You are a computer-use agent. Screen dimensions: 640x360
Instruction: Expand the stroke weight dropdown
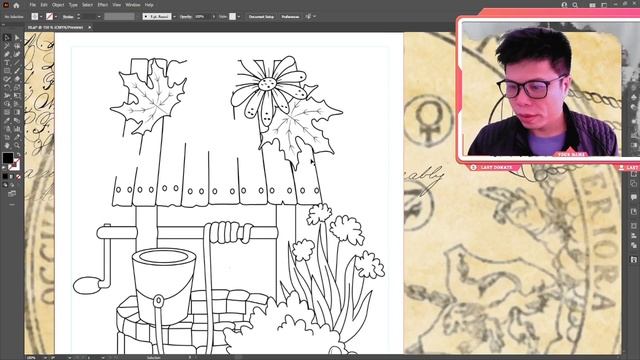coord(99,17)
